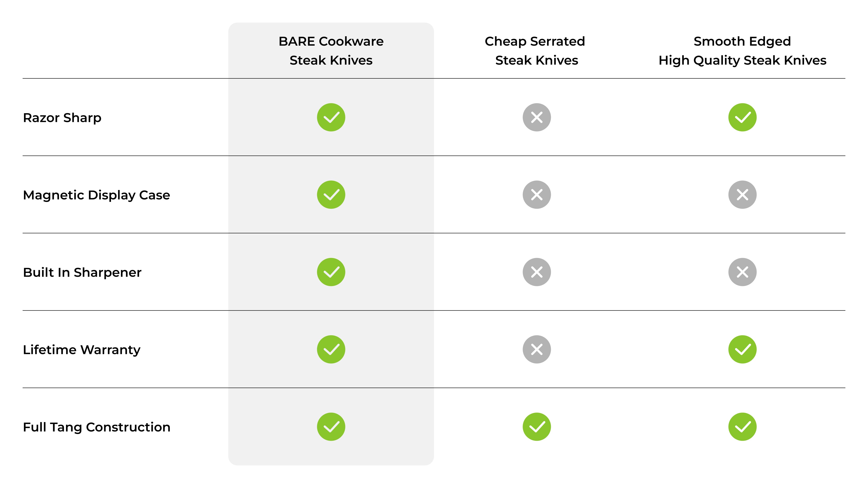Image resolution: width=868 pixels, height=488 pixels.
Task: Click Cheap Serrated Lifetime Warranty gray X
Action: coord(536,349)
